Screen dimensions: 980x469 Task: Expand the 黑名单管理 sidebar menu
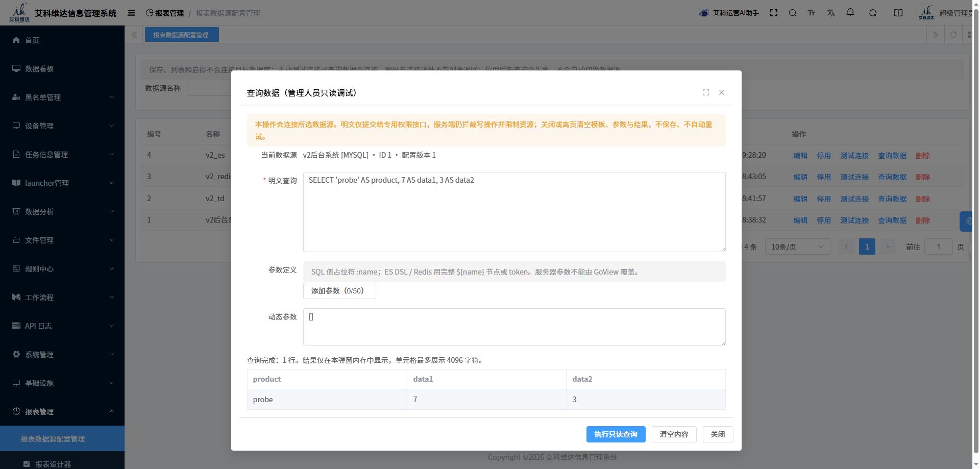62,97
